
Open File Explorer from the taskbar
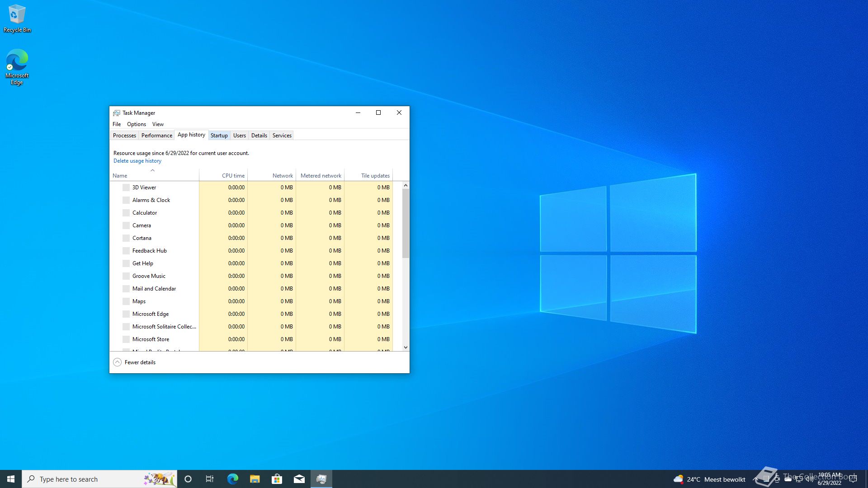[x=255, y=479]
